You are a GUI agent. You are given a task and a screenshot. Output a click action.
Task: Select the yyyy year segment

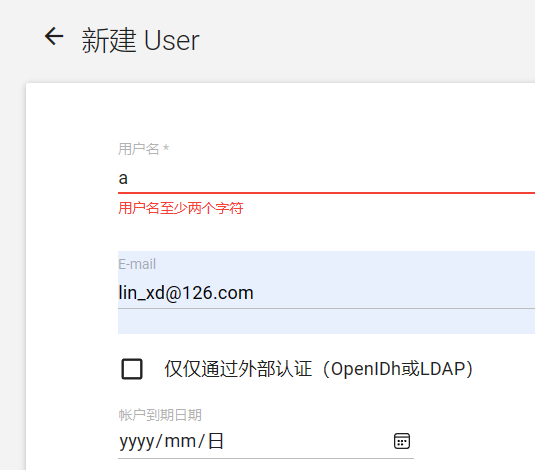click(x=136, y=441)
